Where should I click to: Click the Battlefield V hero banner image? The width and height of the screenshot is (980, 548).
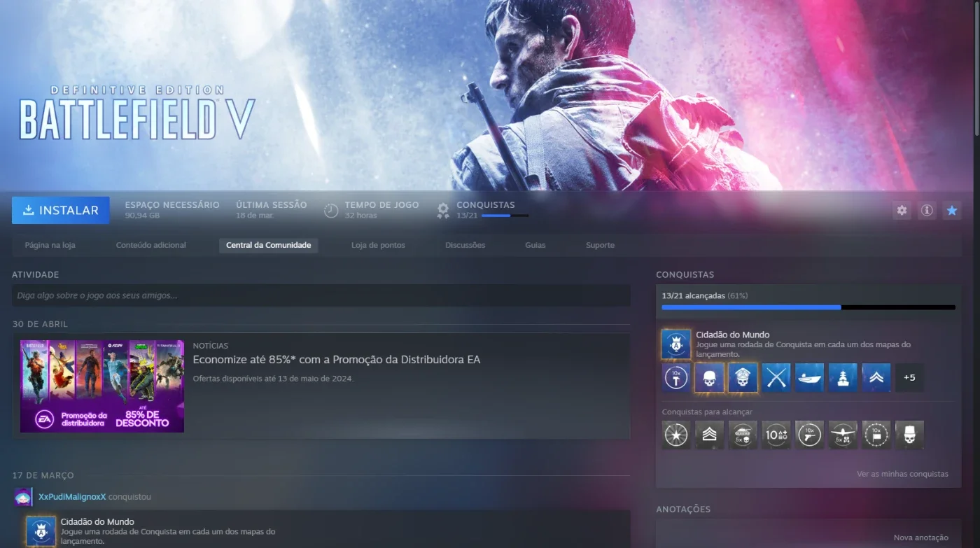tap(486, 95)
